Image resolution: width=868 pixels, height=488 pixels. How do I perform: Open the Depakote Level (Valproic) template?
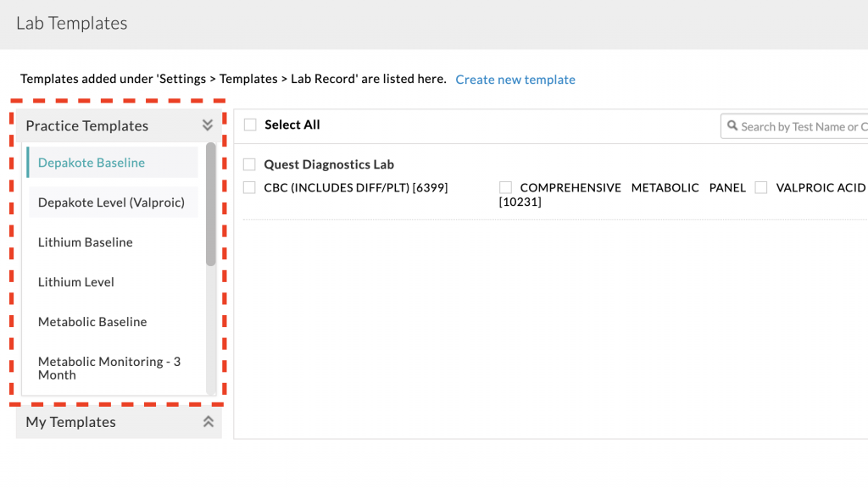coord(111,202)
